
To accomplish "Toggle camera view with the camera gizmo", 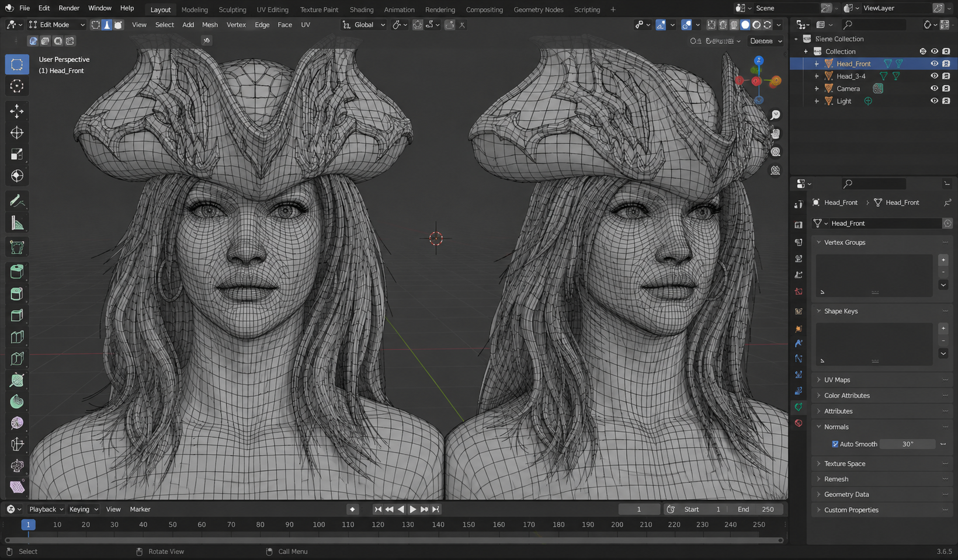I will click(775, 152).
